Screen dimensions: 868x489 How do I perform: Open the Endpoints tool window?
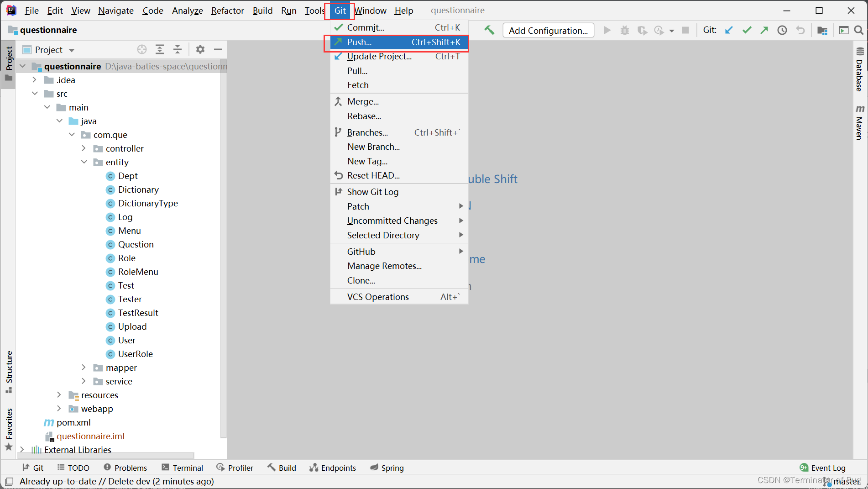pyautogui.click(x=333, y=468)
